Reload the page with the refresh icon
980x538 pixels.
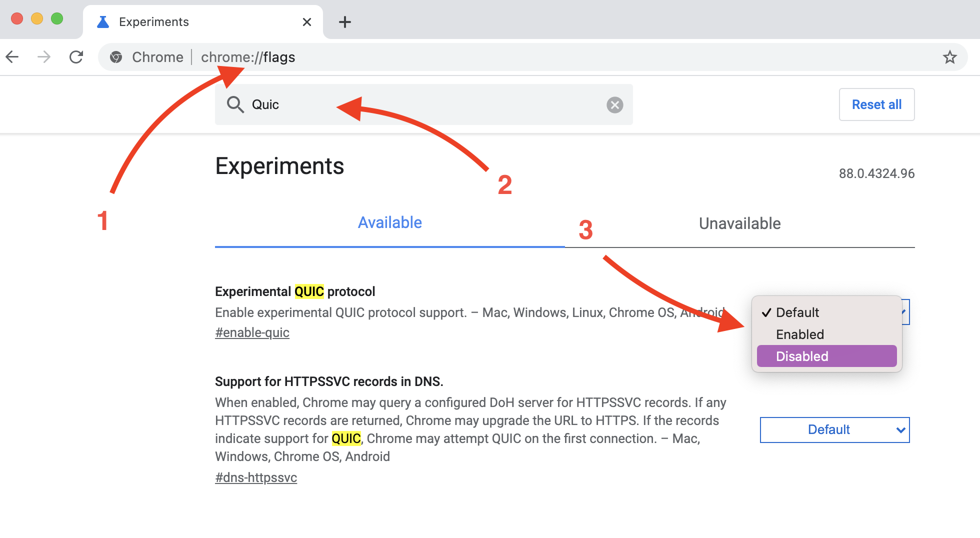click(x=76, y=57)
